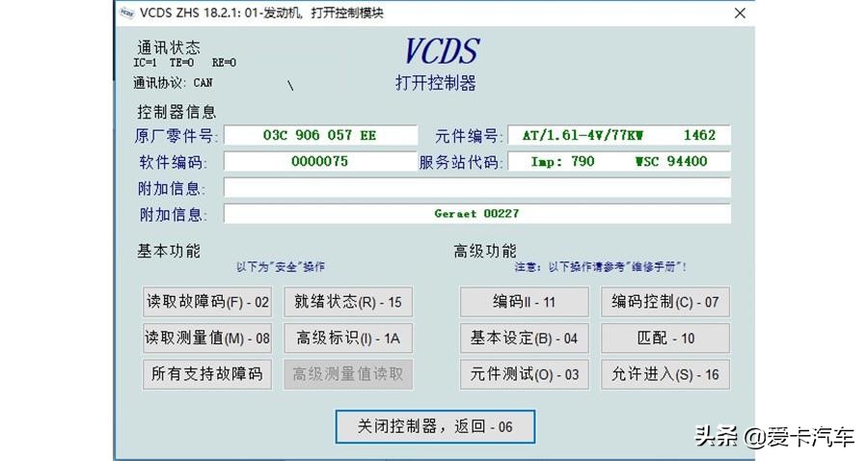Click the 附加信息 field showing Geraet 00227
Viewport: 868px width, 461px height.
click(x=477, y=213)
